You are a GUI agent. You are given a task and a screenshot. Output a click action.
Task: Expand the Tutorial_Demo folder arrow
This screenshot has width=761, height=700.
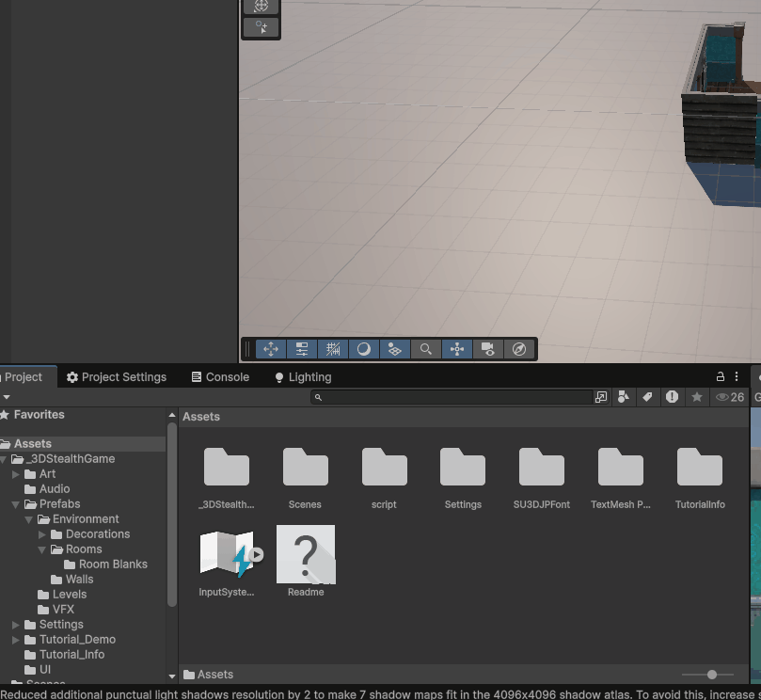pos(16,640)
